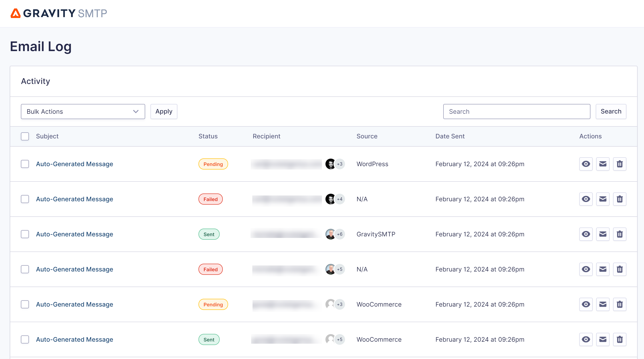The image size is (644, 359).
Task: View the failed email with +5 recipients
Action: 586,269
